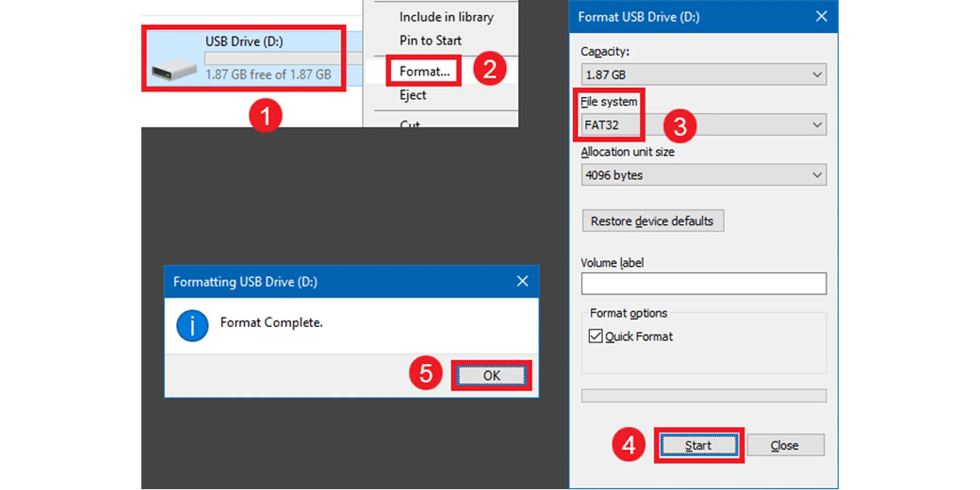Click the formatting progress bar
The height and width of the screenshot is (490, 980).
[x=703, y=396]
